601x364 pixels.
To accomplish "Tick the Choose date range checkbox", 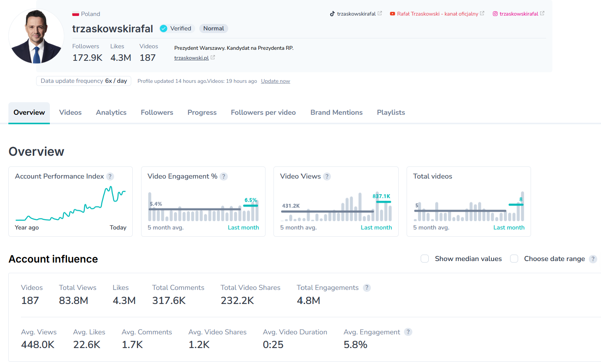I will (514, 259).
